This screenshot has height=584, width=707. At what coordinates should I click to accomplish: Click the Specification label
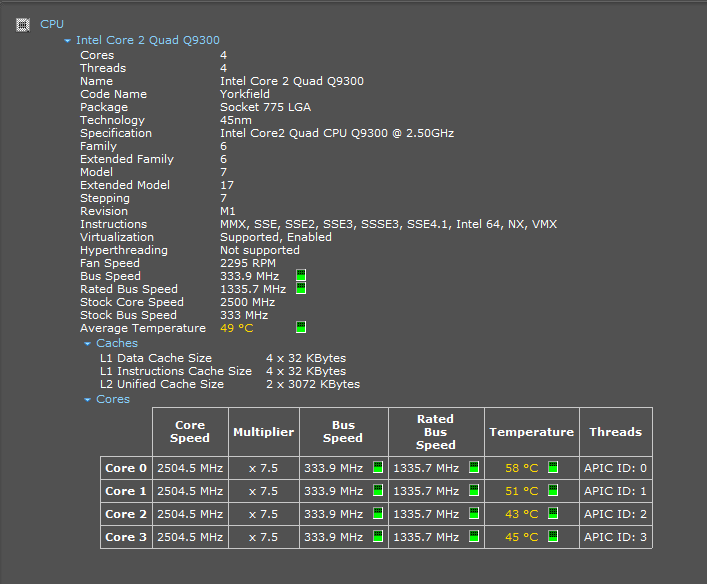click(x=116, y=133)
